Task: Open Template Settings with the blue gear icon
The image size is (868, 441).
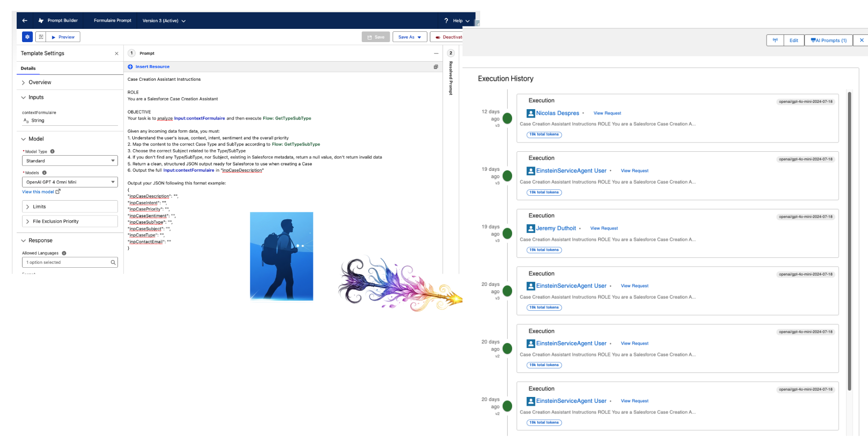Action: point(27,37)
